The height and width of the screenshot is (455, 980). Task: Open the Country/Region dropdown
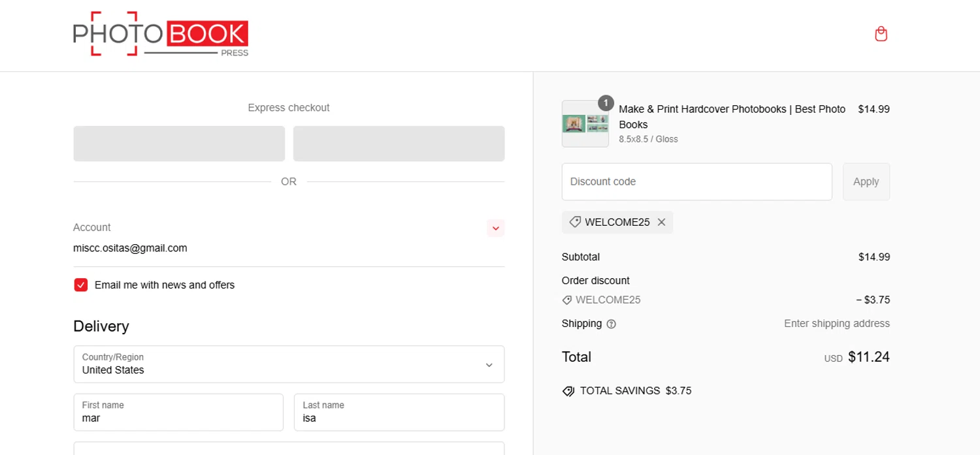pos(289,364)
